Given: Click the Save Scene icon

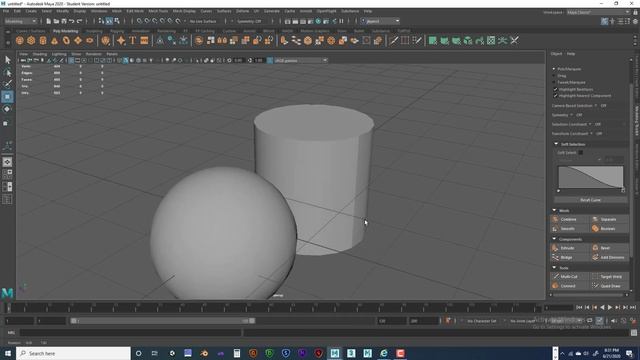Looking at the screenshot, I should point(64,21).
